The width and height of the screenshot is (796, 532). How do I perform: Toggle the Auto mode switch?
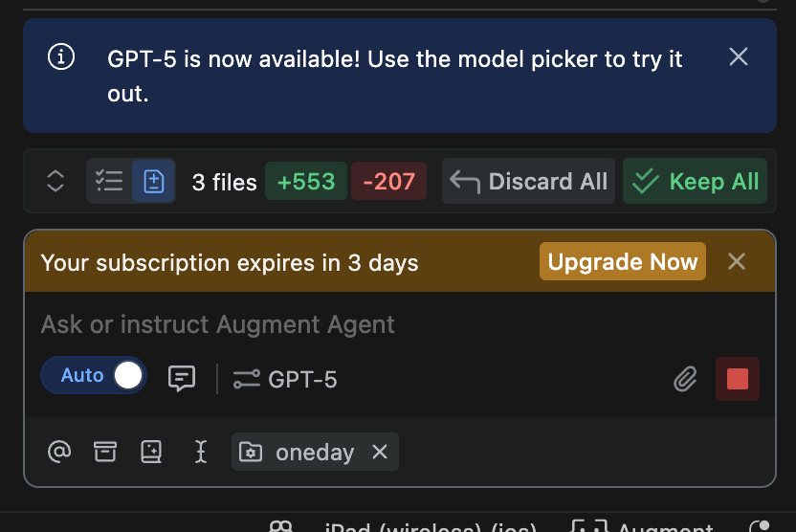point(94,376)
